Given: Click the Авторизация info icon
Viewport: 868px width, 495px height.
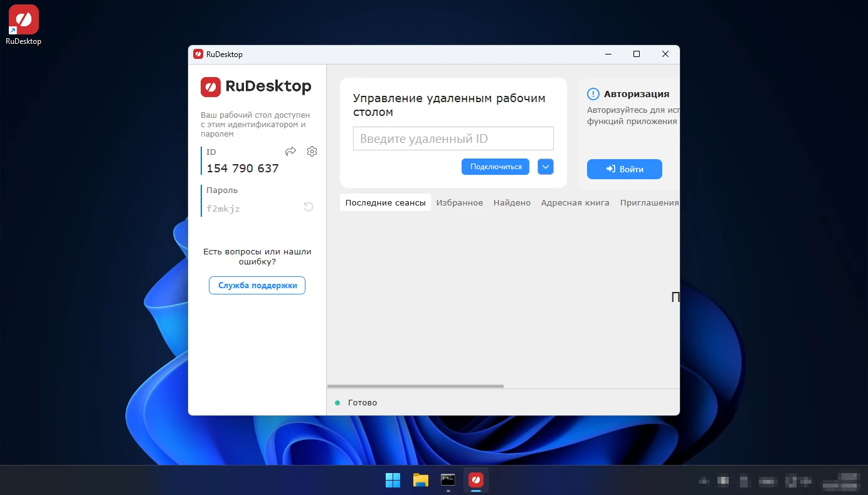Looking at the screenshot, I should [593, 94].
